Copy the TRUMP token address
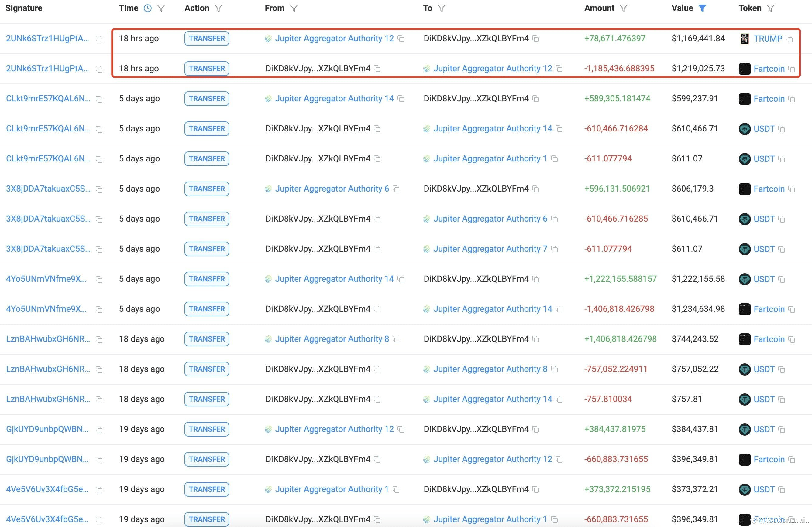Screen dimensions: 812x527 click(789, 39)
